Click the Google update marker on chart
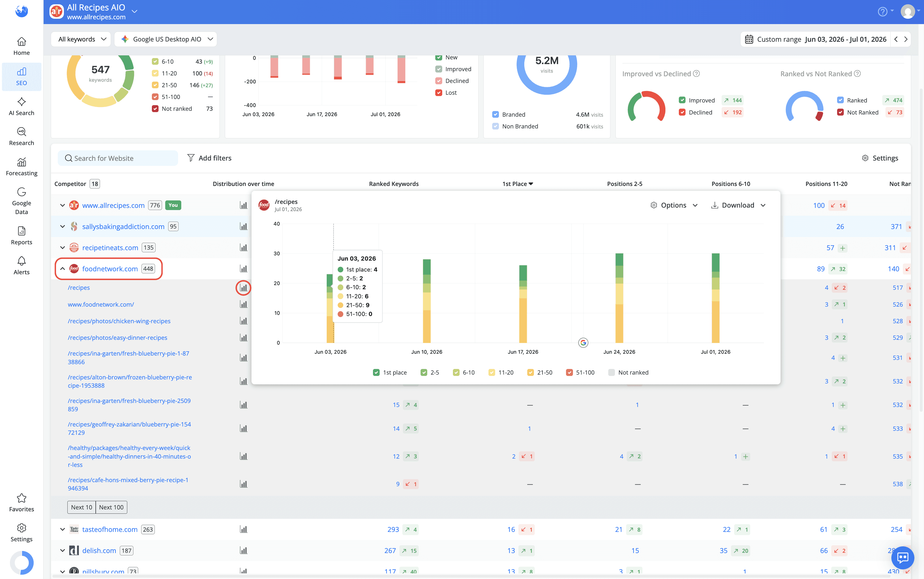This screenshot has width=924, height=579. tap(583, 342)
